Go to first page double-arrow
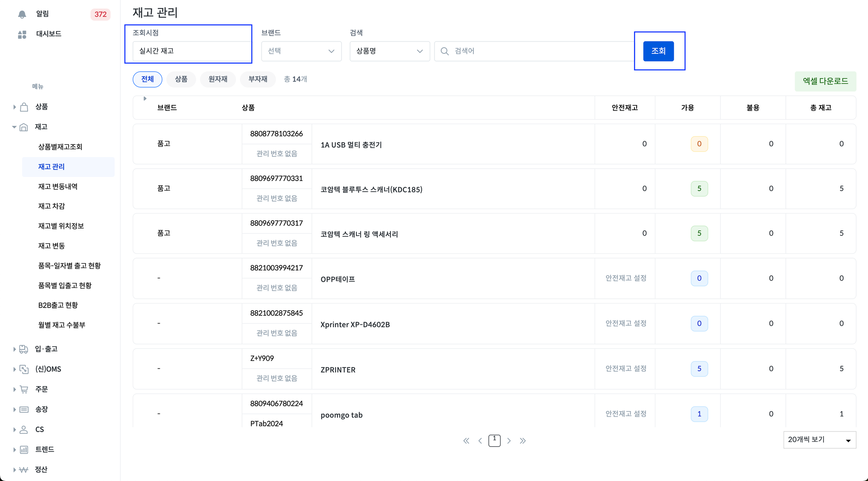This screenshot has height=481, width=868. pos(466,441)
